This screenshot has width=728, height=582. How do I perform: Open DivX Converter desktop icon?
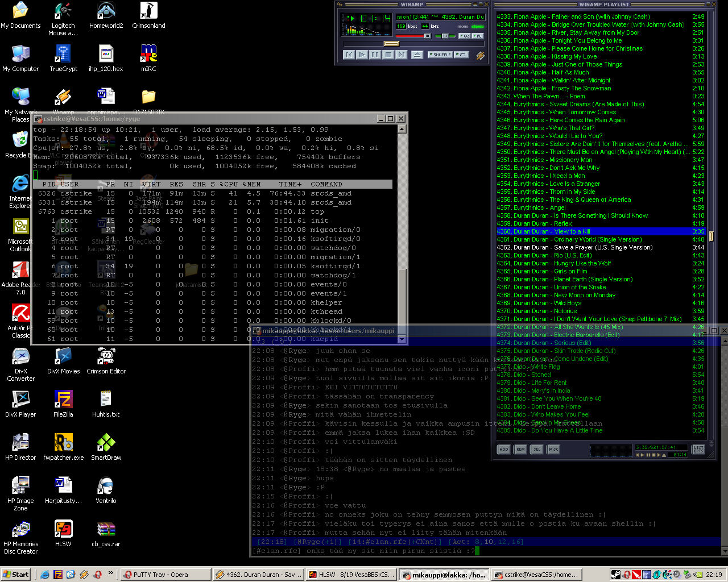click(20, 364)
